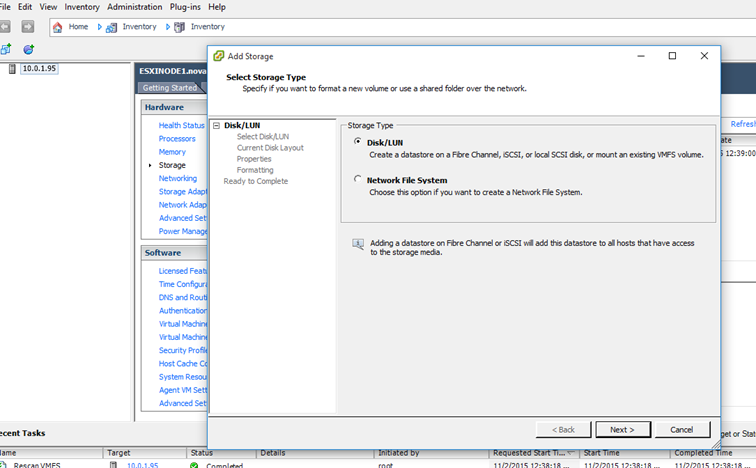Image resolution: width=756 pixels, height=468 pixels.
Task: Expand arrow after Home in breadcrumb
Action: [100, 27]
